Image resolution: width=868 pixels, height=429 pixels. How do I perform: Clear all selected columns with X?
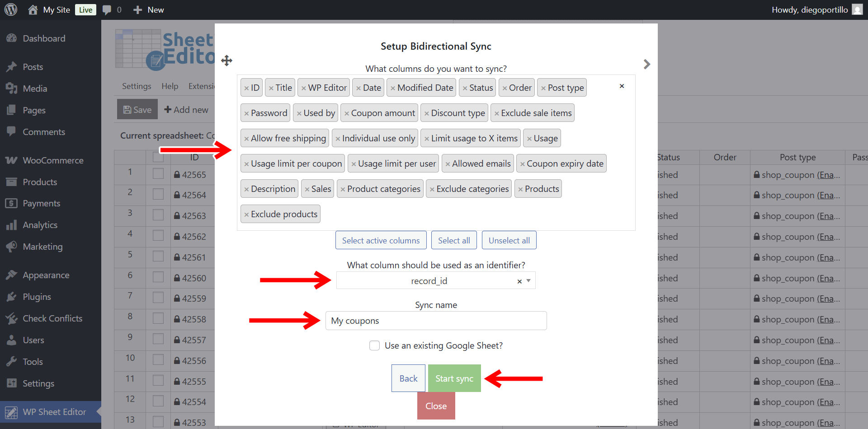click(622, 86)
